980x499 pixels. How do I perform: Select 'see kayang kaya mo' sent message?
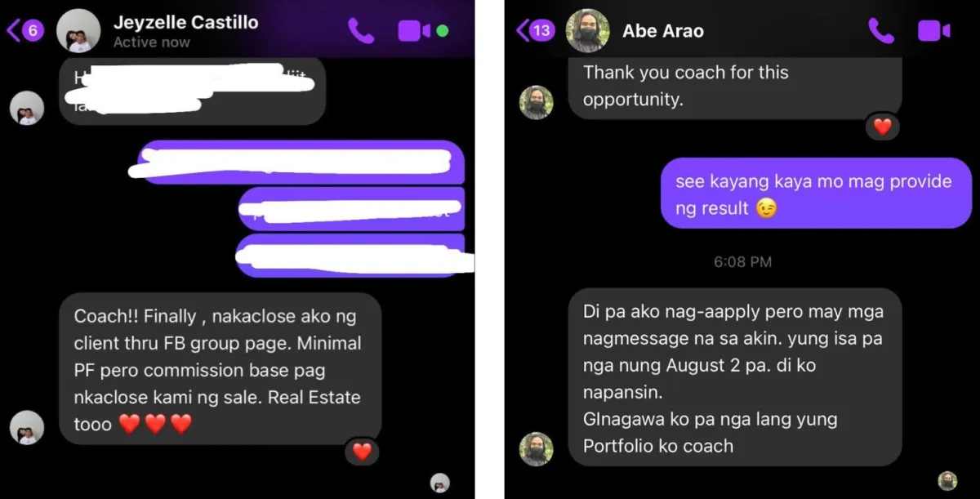[x=816, y=193]
